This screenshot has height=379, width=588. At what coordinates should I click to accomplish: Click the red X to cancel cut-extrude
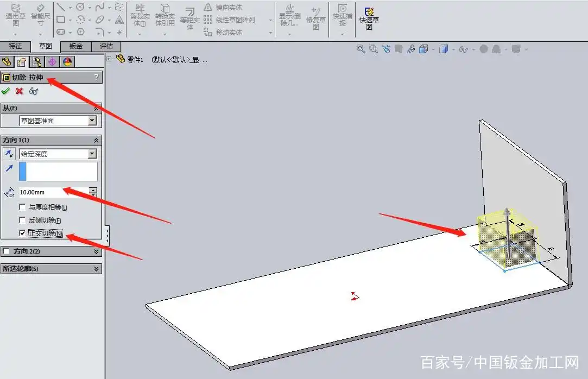[20, 91]
